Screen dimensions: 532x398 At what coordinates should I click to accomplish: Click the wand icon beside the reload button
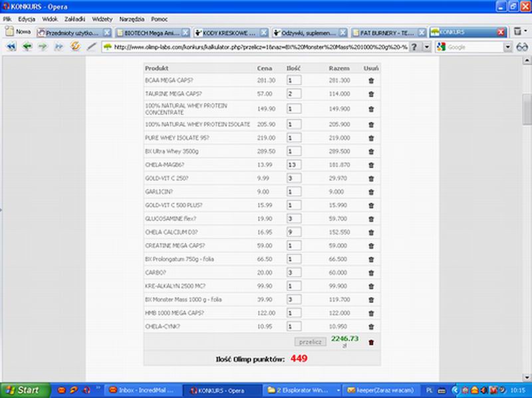(91, 47)
